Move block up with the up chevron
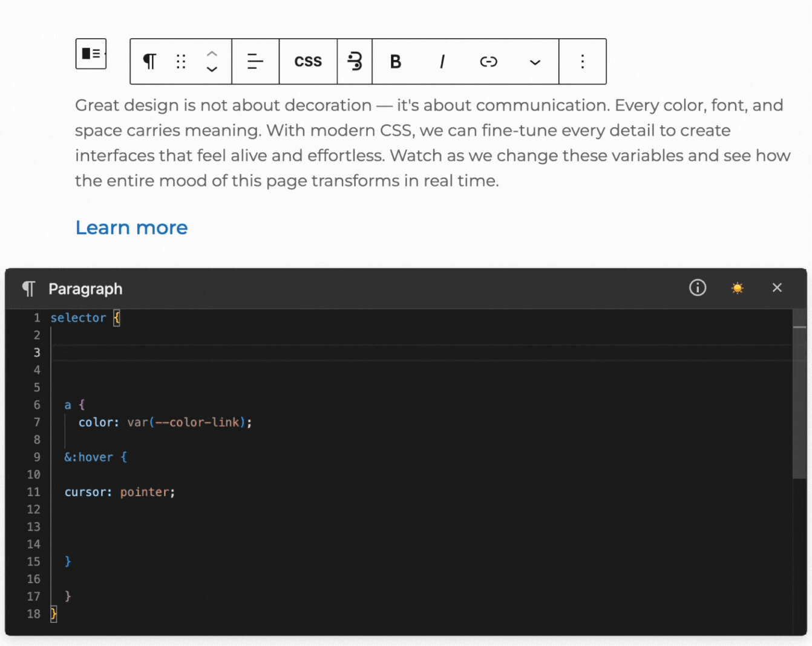 212,53
